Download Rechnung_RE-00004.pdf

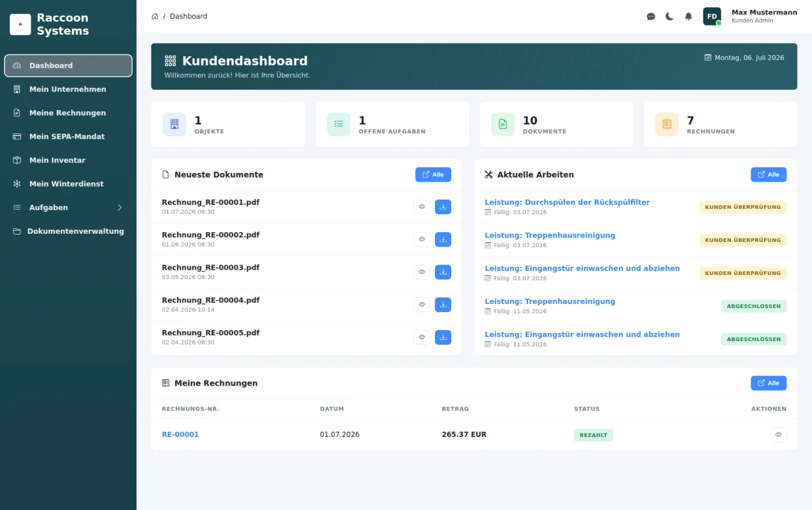point(443,305)
